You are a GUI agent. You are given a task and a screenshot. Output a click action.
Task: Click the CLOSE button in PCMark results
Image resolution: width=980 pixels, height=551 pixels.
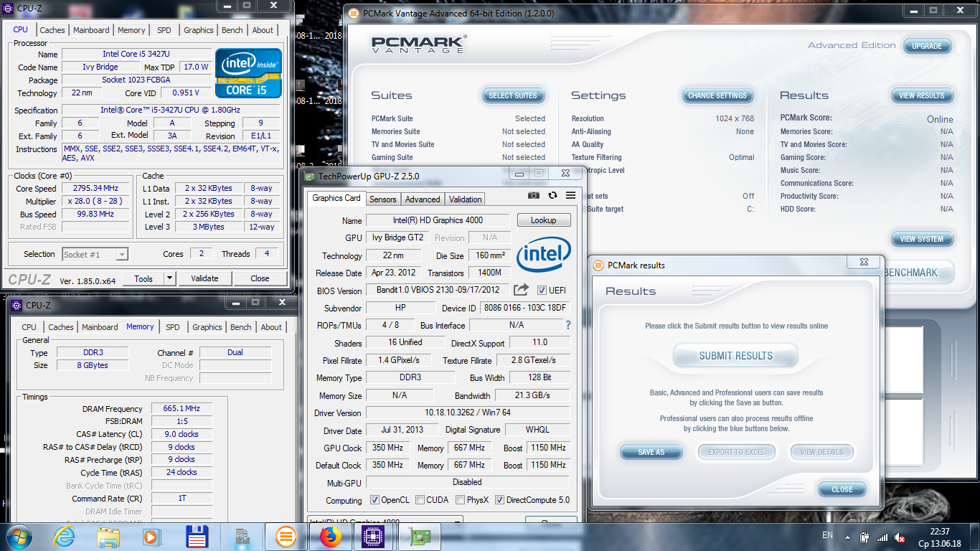pyautogui.click(x=842, y=489)
